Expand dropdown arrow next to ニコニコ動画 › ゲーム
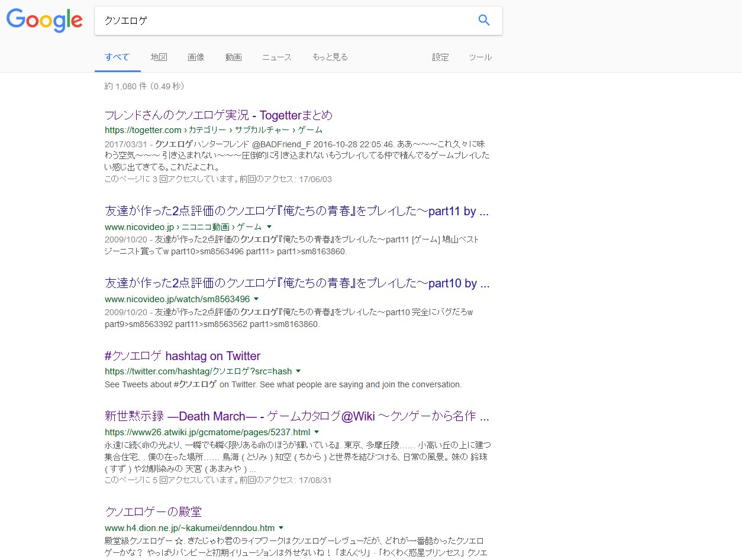Screen dimensions: 742x560 (269, 226)
